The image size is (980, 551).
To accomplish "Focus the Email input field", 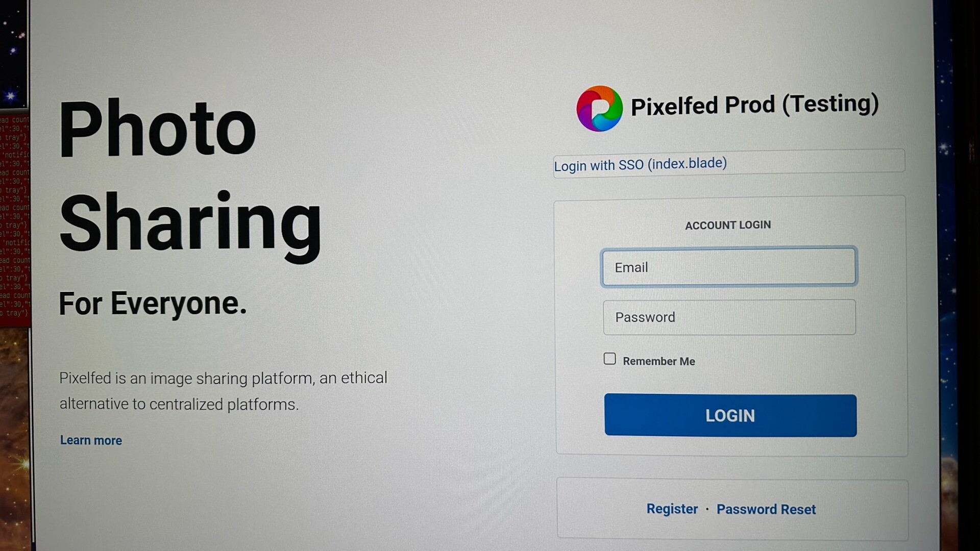I will (x=729, y=267).
